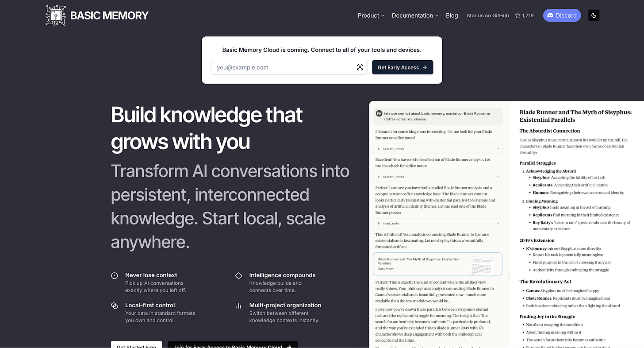Click the Parallel Struggles heading
644x348 pixels.
point(537,163)
